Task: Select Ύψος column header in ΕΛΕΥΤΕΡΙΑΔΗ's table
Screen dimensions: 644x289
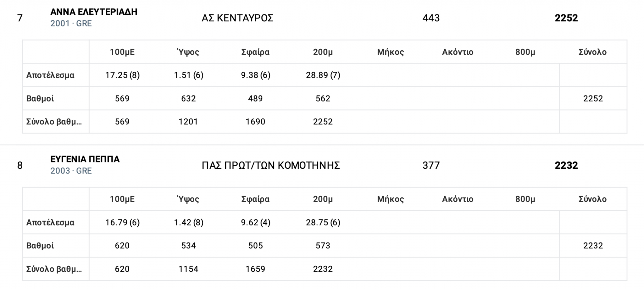Action: pyautogui.click(x=188, y=52)
